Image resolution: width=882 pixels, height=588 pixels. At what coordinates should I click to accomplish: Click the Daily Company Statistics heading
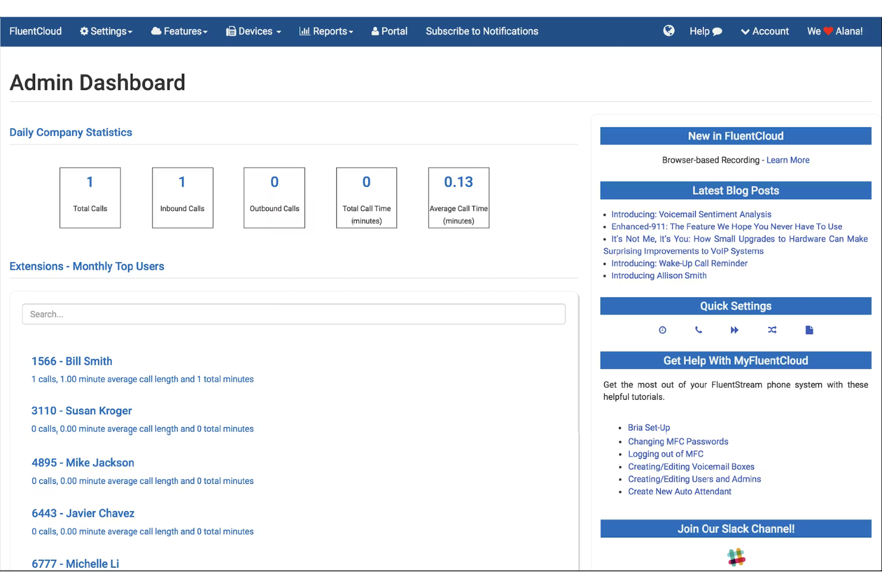[x=71, y=132]
